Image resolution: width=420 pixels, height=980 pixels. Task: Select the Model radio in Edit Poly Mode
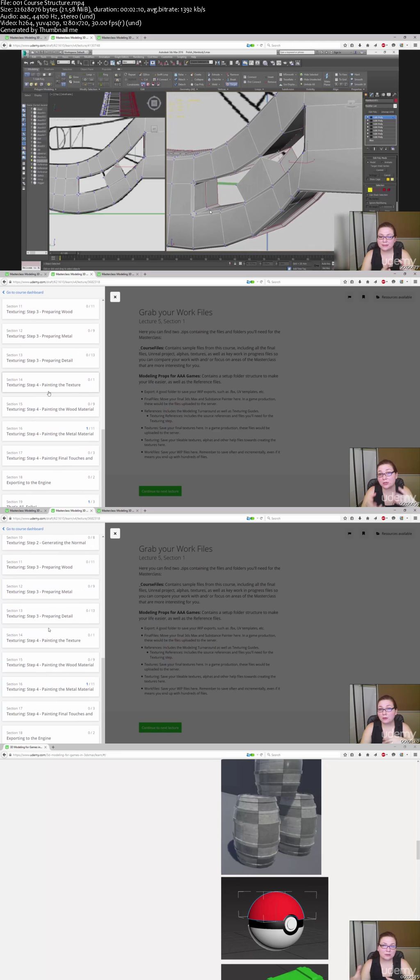[x=368, y=162]
